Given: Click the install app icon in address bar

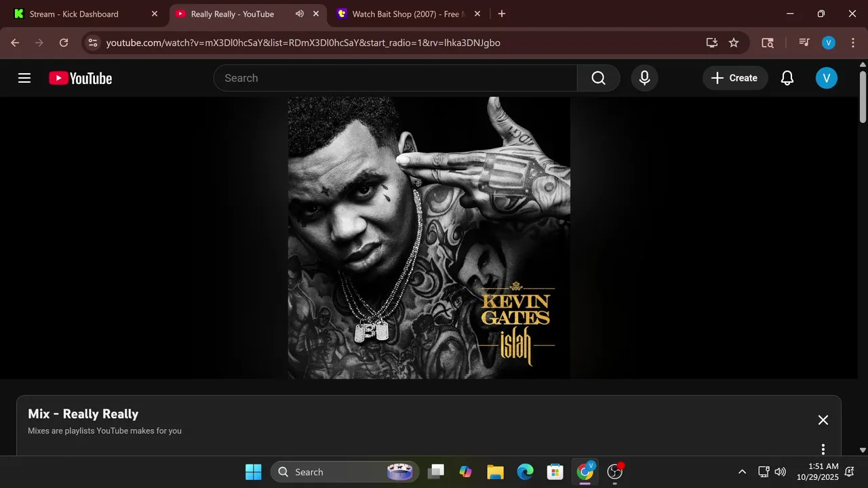Looking at the screenshot, I should 711,43.
